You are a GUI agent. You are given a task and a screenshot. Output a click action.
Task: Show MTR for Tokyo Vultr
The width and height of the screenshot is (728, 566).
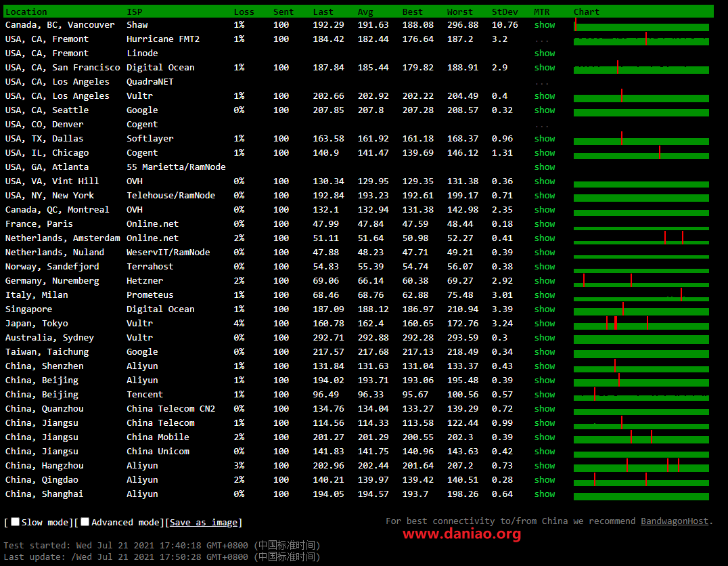(x=545, y=324)
